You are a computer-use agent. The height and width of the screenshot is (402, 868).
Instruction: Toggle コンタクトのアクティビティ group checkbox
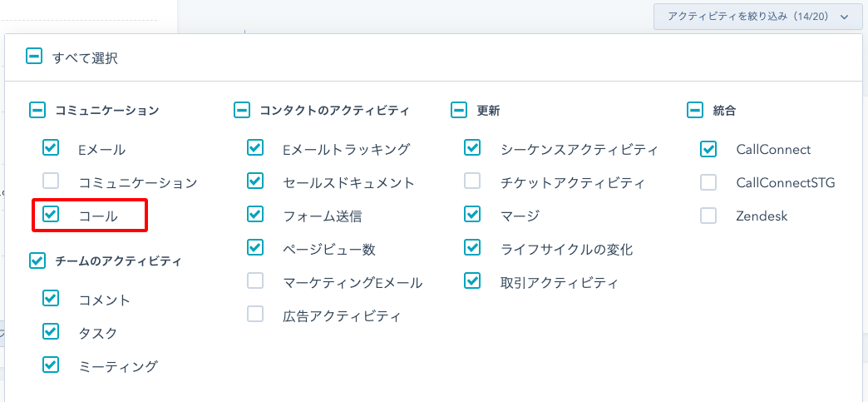click(x=242, y=111)
